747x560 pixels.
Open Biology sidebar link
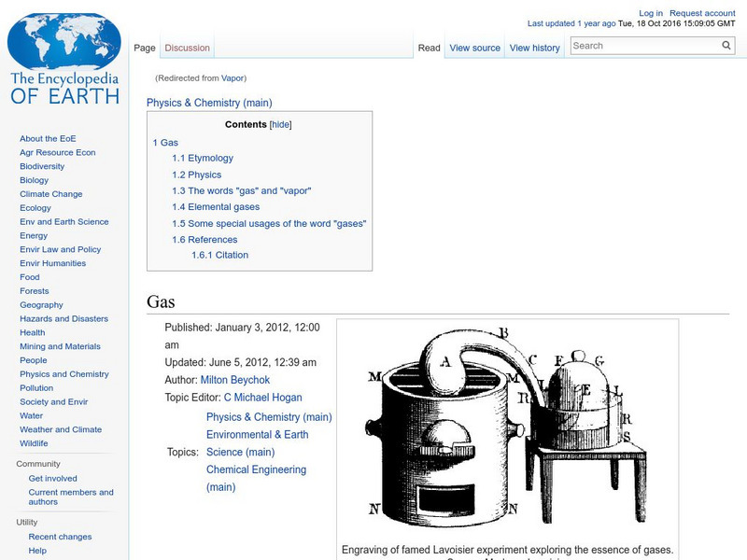pyautogui.click(x=34, y=180)
